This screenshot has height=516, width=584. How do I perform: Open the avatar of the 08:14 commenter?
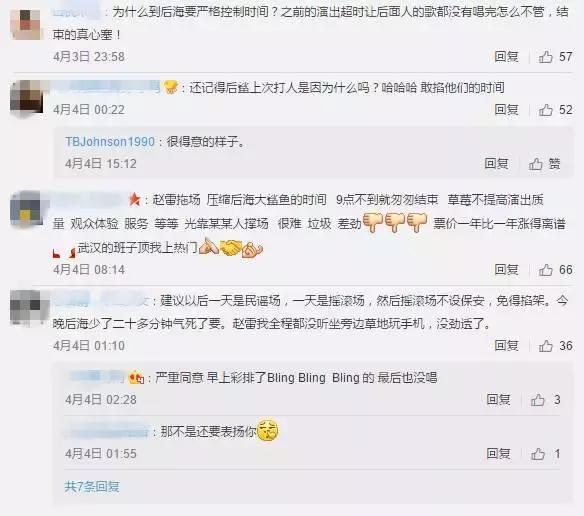pos(26,208)
